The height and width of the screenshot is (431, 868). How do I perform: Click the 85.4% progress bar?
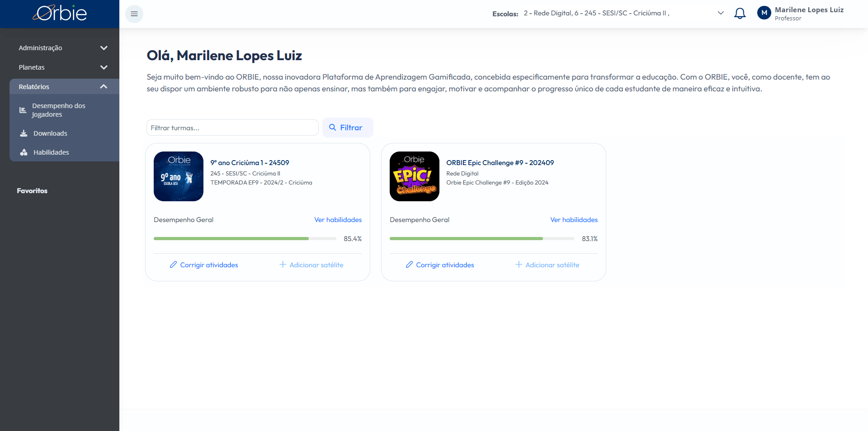pos(245,238)
